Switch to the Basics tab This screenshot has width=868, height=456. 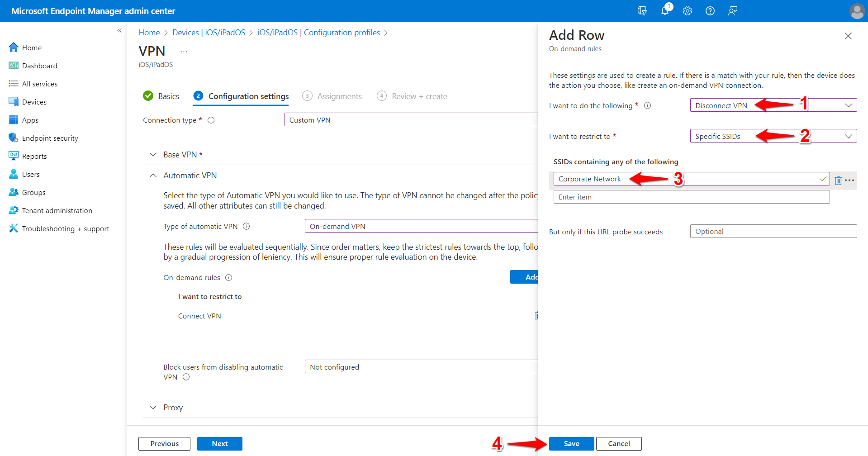pos(168,96)
